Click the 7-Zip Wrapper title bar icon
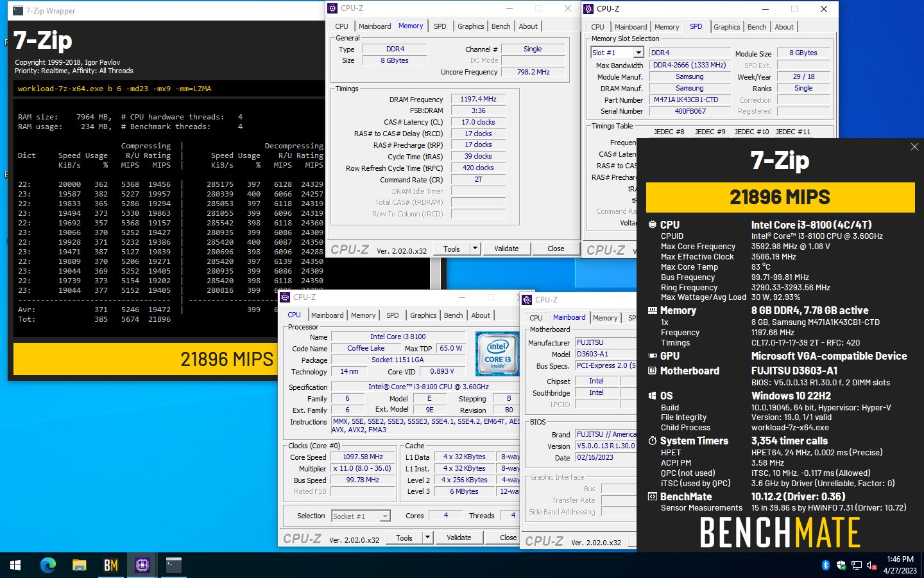Image resolution: width=924 pixels, height=578 pixels. tap(18, 10)
